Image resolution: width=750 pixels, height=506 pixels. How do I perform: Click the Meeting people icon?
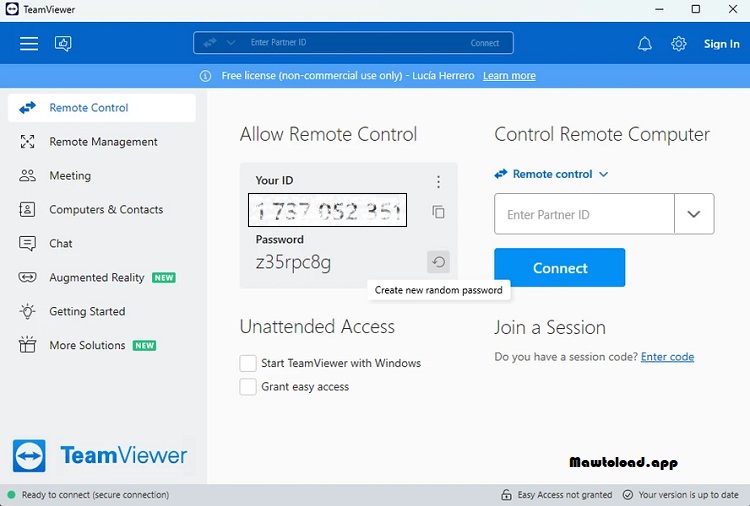coord(27,176)
